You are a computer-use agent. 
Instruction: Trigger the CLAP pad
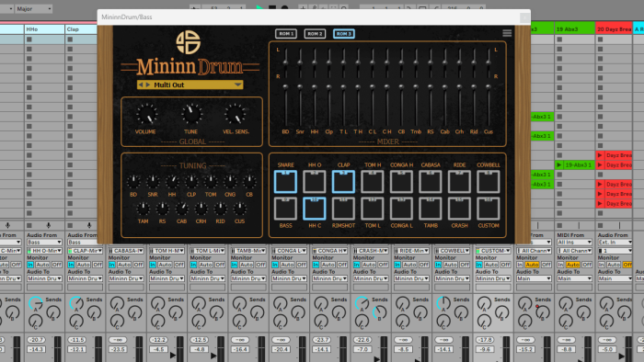(x=343, y=182)
